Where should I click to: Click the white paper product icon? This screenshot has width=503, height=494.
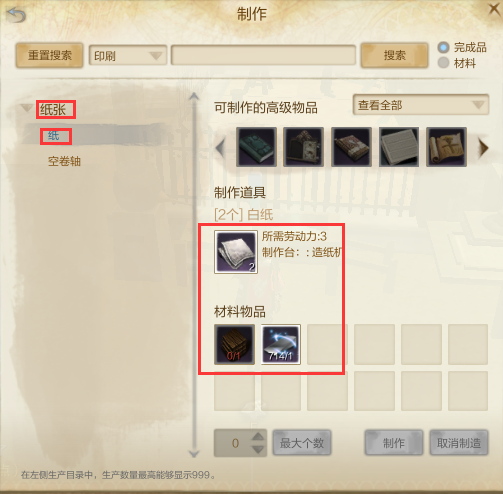tap(236, 252)
